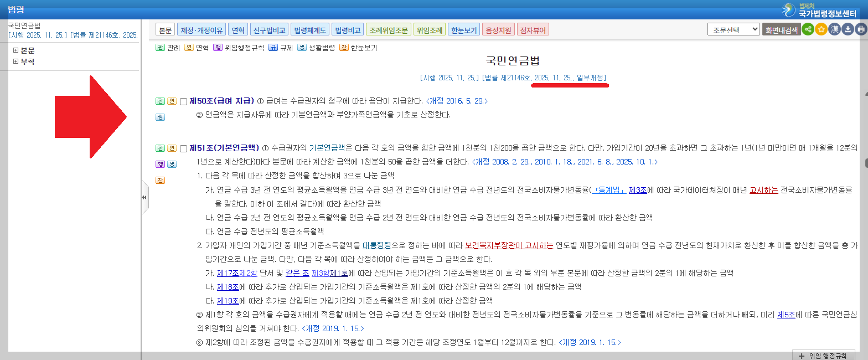
Task: Open the 위임조례 tab
Action: [430, 30]
